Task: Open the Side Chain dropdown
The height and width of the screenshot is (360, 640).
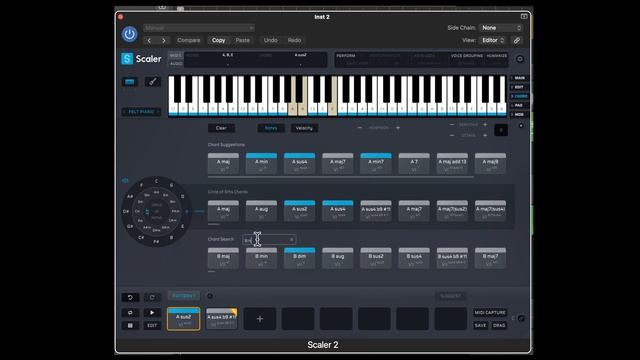Action: click(501, 28)
